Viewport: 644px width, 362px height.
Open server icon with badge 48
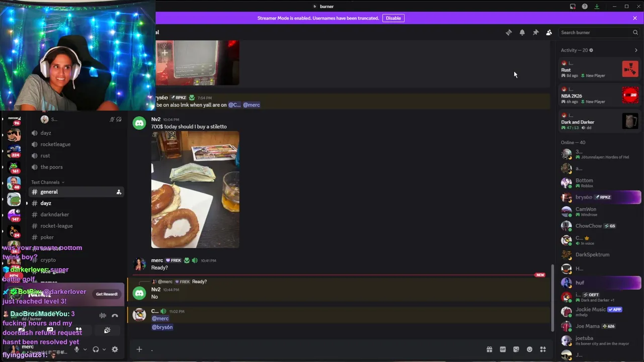pos(14,184)
